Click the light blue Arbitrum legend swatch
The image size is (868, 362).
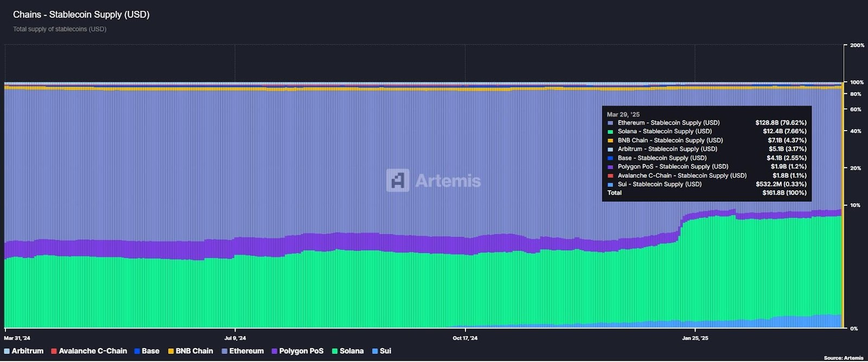pos(7,351)
